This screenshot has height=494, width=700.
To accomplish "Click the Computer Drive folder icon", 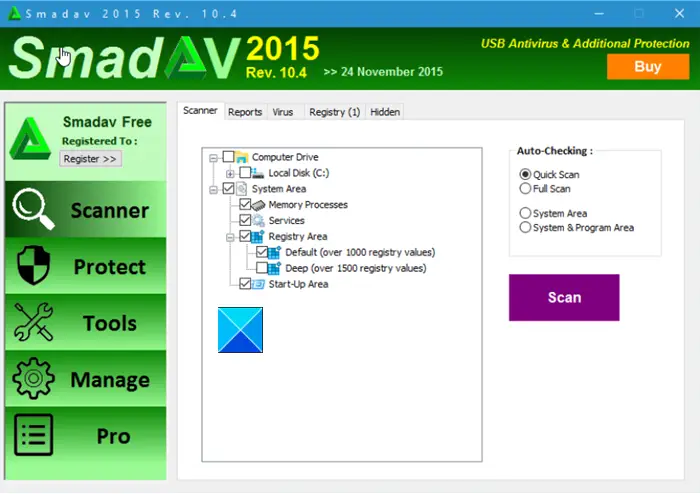I will coord(242,157).
